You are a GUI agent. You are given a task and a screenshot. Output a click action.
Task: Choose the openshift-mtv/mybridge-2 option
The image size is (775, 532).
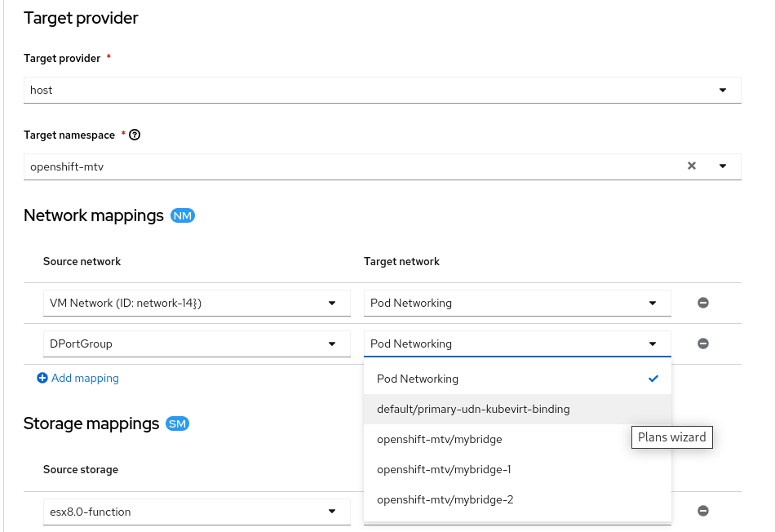(445, 499)
